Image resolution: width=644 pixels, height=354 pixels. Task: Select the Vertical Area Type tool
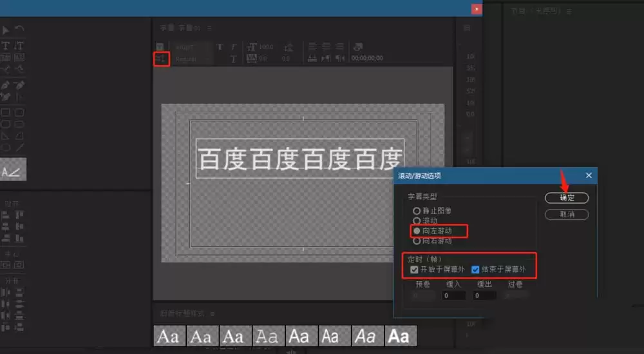[19, 57]
